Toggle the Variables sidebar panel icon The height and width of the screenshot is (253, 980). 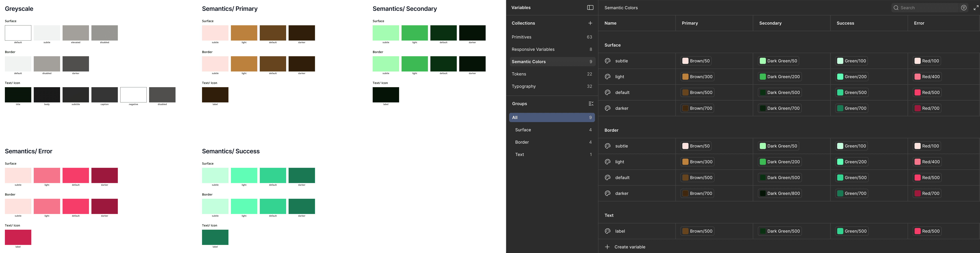pyautogui.click(x=590, y=8)
